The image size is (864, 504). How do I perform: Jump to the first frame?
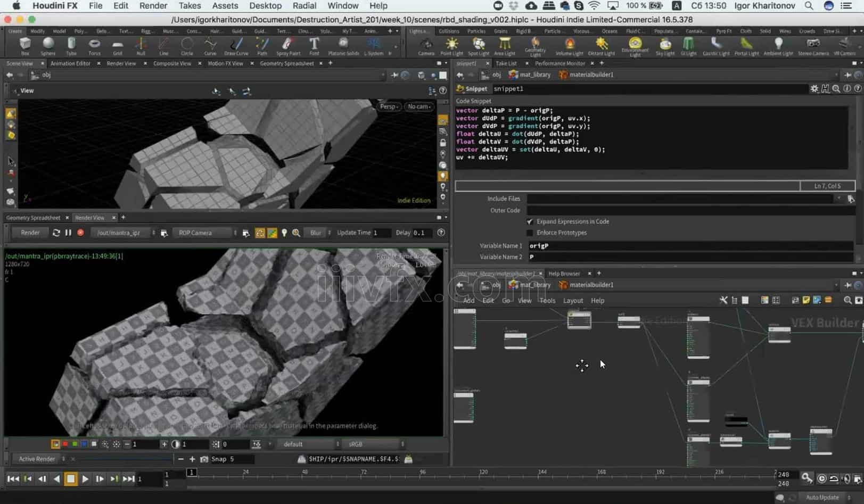point(13,479)
